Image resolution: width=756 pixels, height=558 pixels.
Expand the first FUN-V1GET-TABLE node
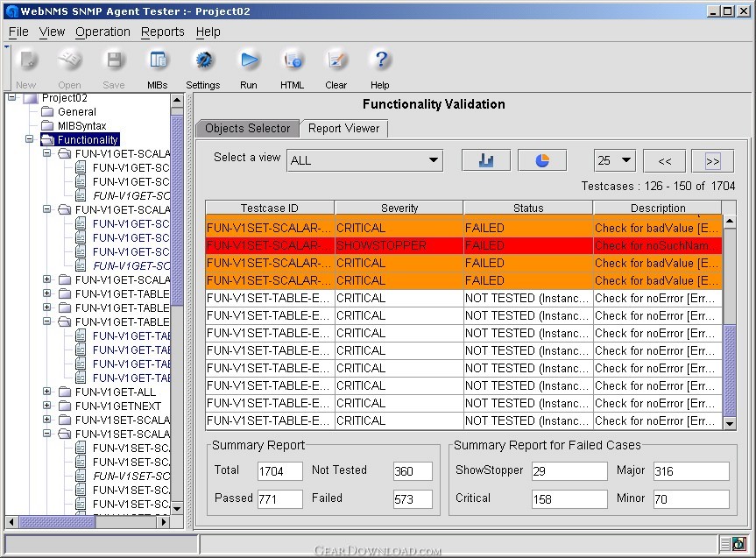tap(46, 293)
